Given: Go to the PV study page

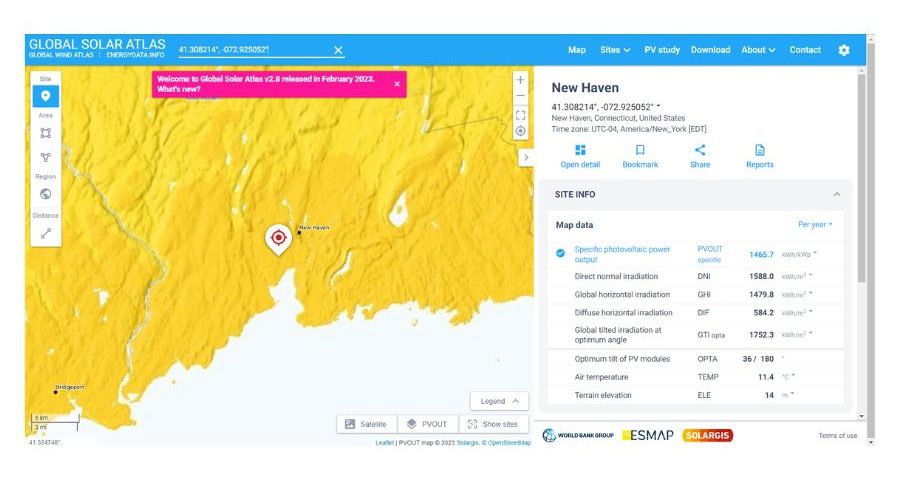Looking at the screenshot, I should coord(661,50).
